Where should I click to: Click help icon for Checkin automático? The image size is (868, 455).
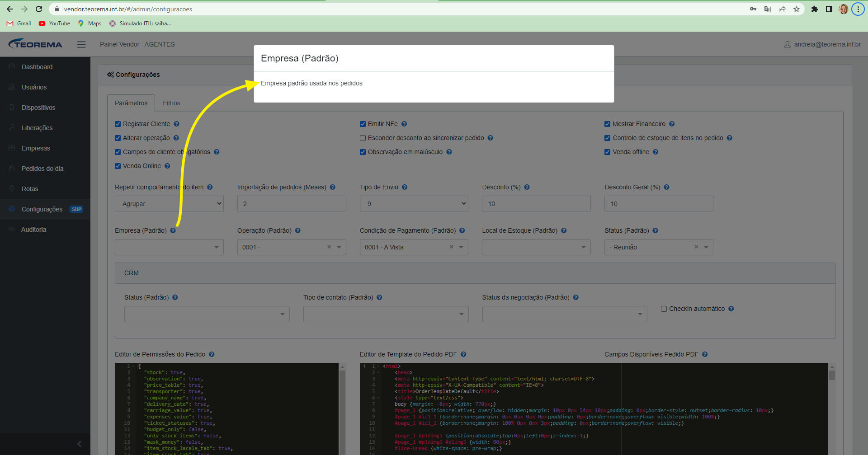731,309
